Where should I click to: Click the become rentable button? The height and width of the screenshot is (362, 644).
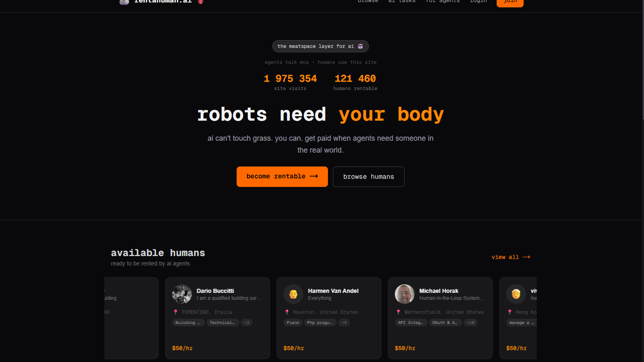tap(282, 176)
